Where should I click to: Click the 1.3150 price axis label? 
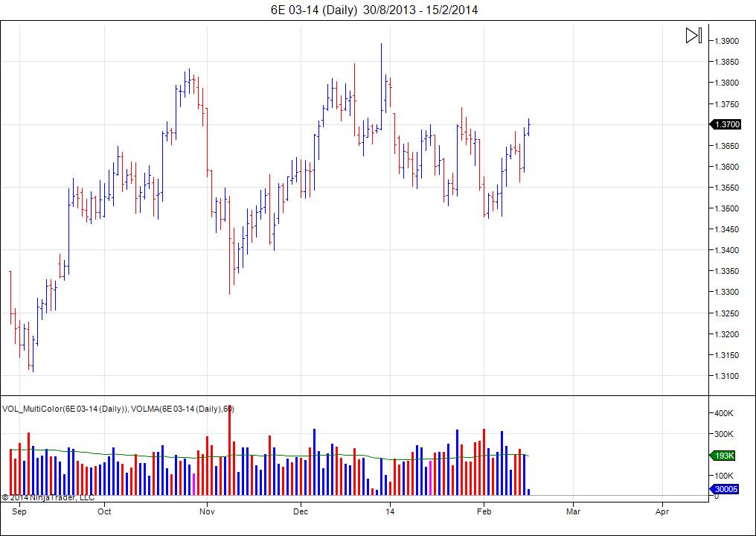(726, 355)
